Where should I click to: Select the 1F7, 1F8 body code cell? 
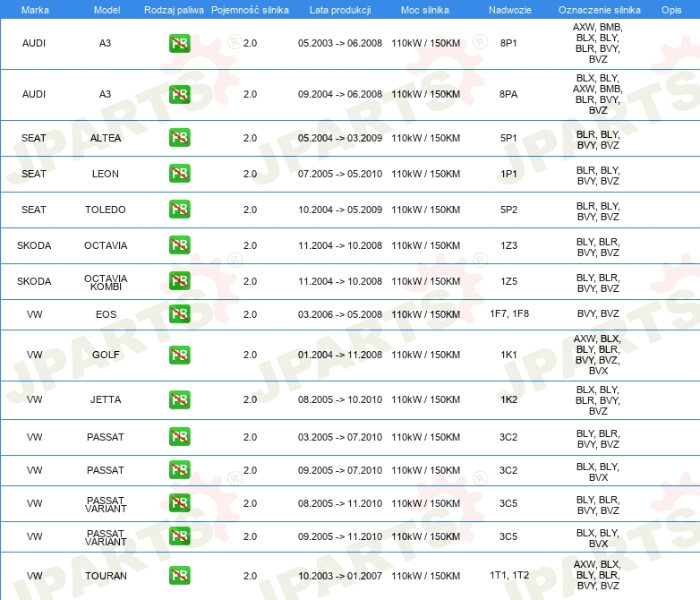tap(508, 314)
